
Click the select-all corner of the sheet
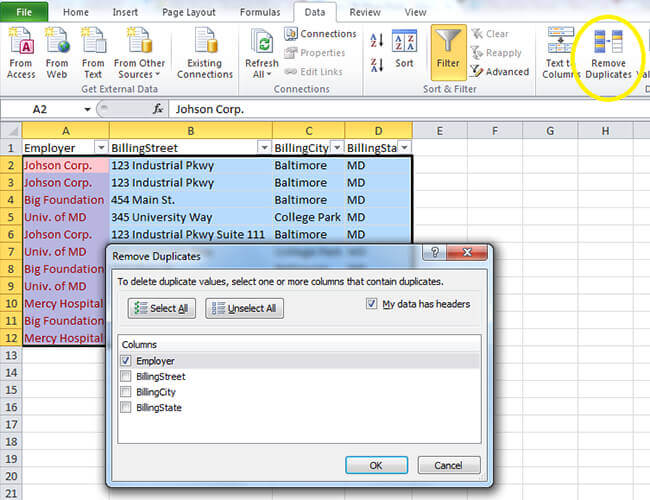[x=11, y=131]
